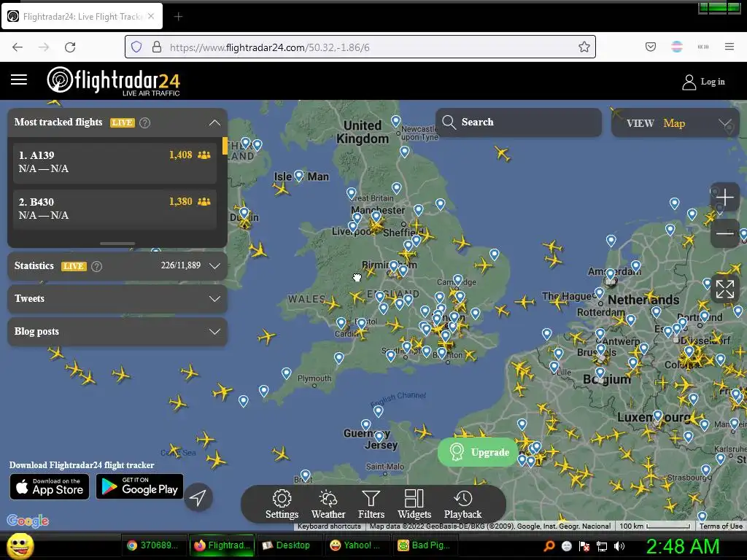Open the Flightradar24 hamburger menu
The image size is (747, 560).
point(18,79)
